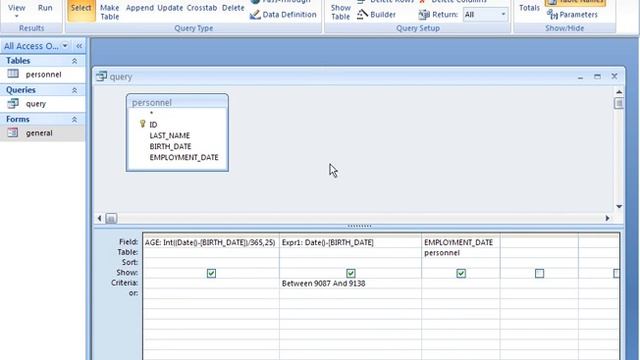Collapse the Forms group
The width and height of the screenshot is (640, 360).
point(74,120)
